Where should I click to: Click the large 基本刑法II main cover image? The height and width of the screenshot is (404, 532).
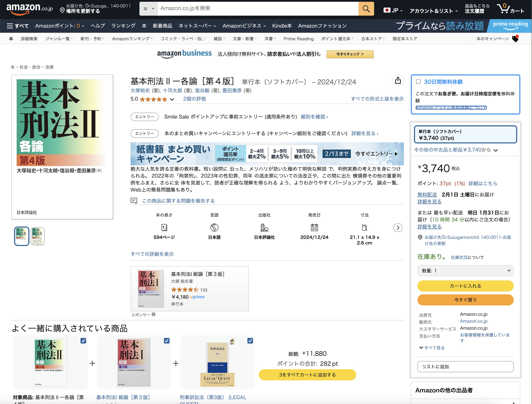[62, 147]
